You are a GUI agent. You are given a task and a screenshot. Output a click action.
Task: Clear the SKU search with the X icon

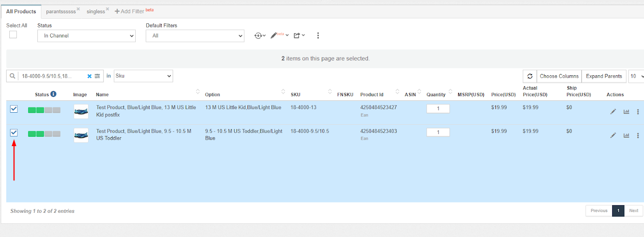point(89,76)
